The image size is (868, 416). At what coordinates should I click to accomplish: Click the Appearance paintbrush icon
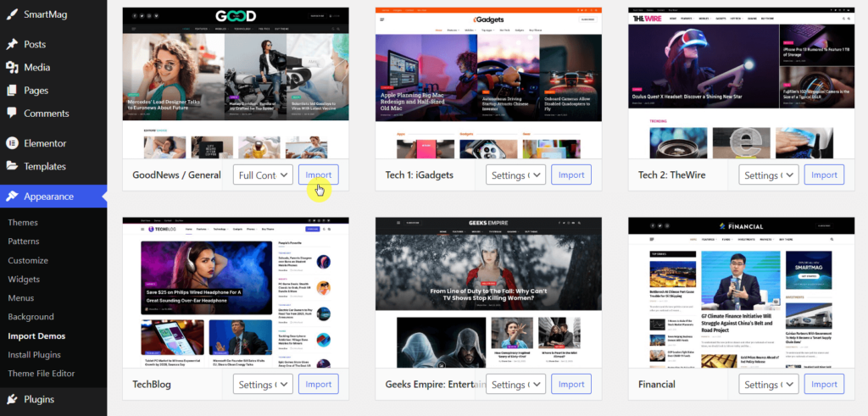tap(12, 197)
